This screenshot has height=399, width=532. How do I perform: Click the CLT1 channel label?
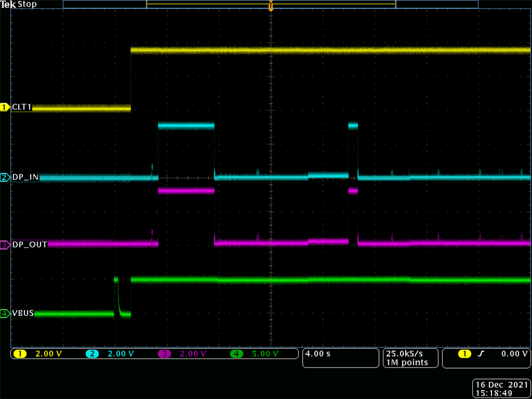[22, 108]
